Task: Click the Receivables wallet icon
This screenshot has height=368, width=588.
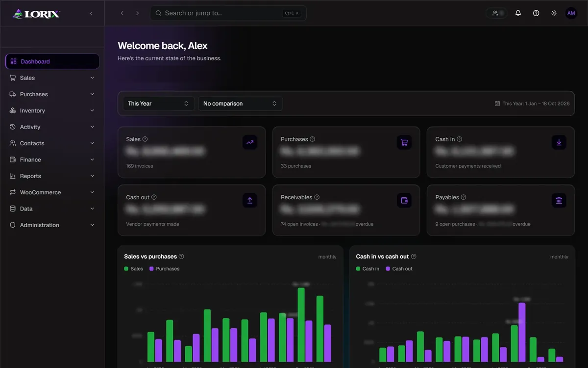Action: click(404, 200)
